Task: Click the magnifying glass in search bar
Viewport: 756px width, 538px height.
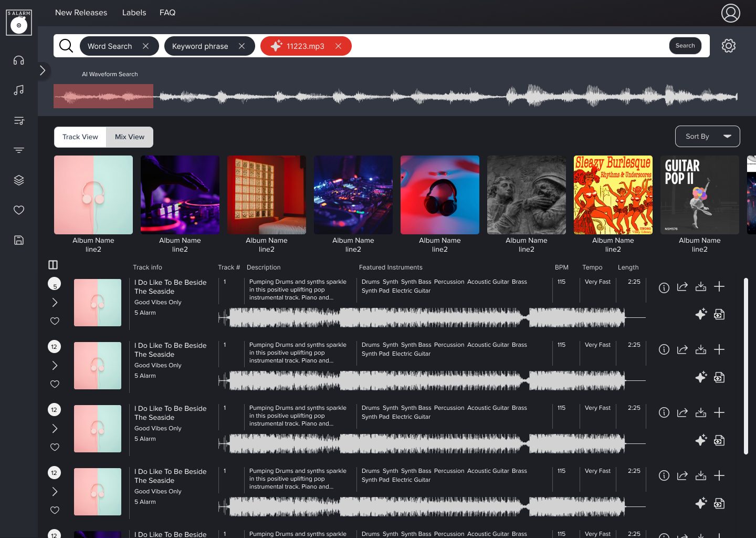Action: coord(66,46)
